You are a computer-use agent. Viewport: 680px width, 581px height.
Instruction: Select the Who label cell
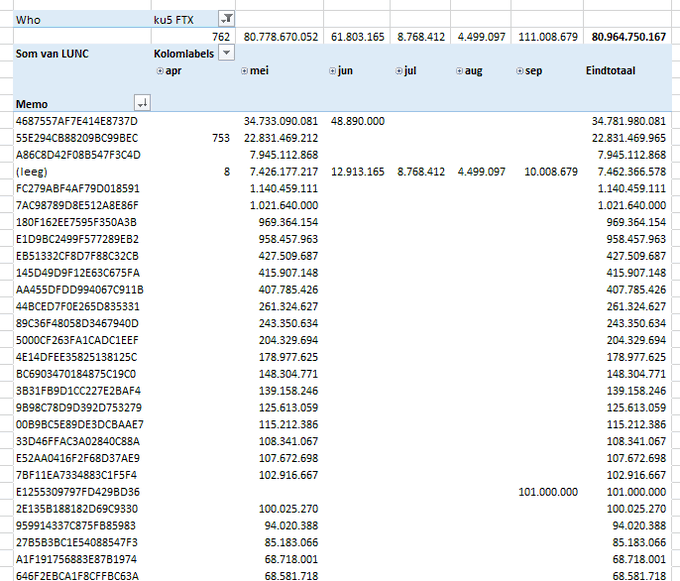28,20
